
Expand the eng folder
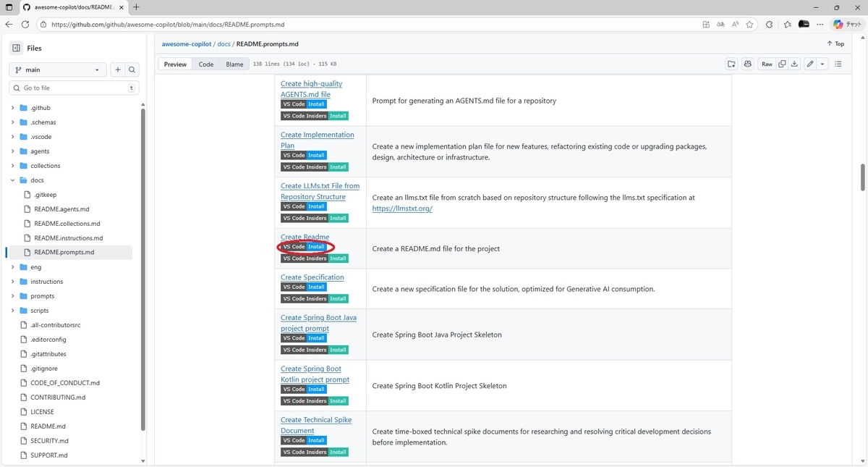[x=12, y=267]
